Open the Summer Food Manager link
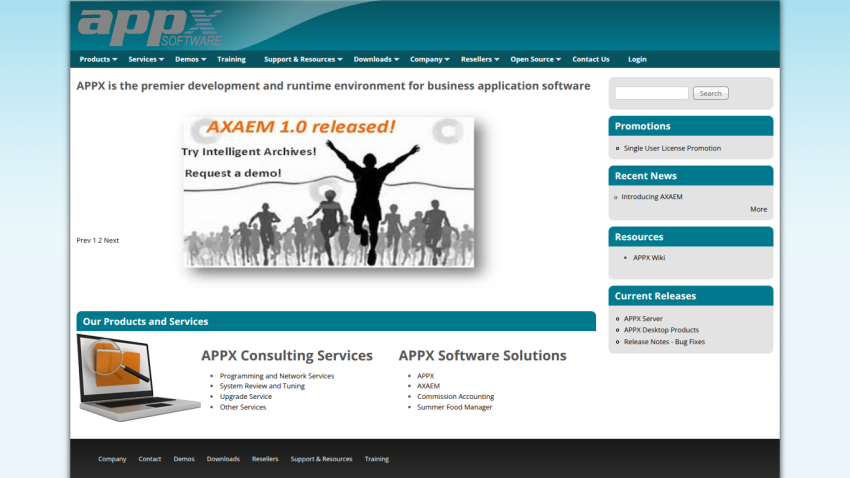850x478 pixels. (x=454, y=407)
